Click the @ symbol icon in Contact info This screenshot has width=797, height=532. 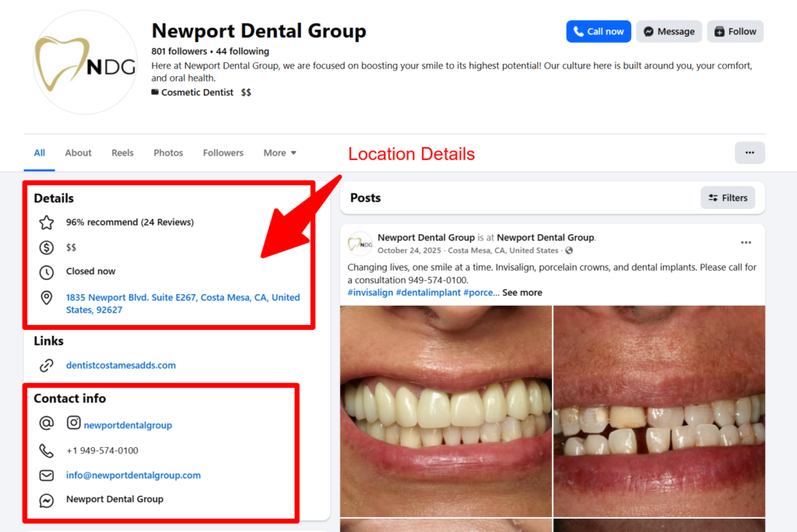click(46, 423)
